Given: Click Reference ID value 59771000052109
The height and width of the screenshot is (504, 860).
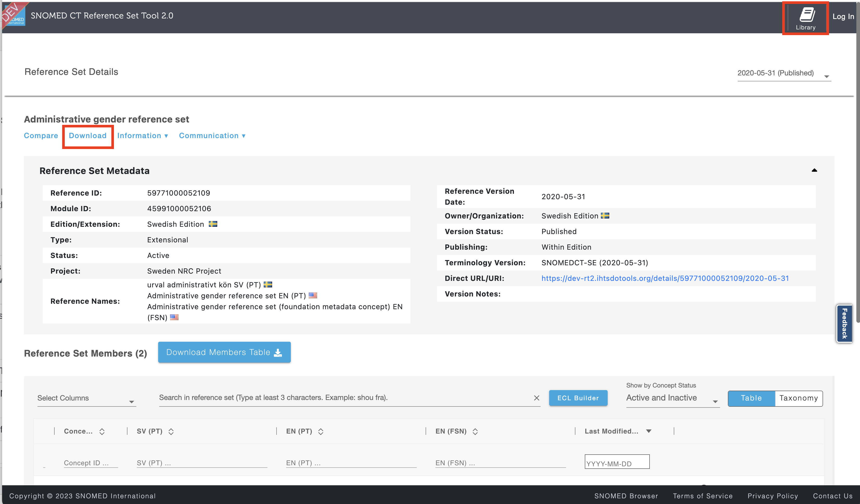Looking at the screenshot, I should tap(178, 193).
